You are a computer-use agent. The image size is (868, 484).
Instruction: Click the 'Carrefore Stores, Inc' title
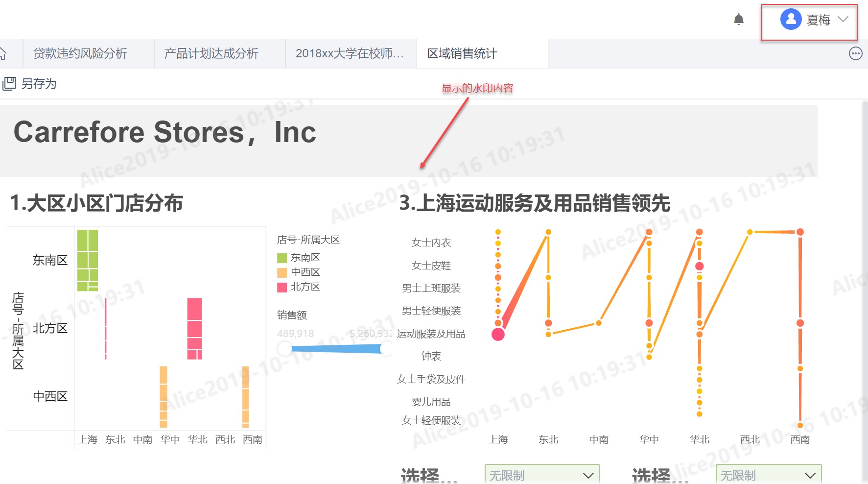[164, 132]
